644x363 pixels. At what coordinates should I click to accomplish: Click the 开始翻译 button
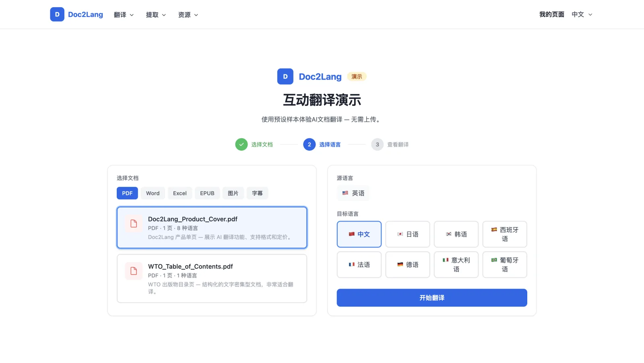click(432, 298)
